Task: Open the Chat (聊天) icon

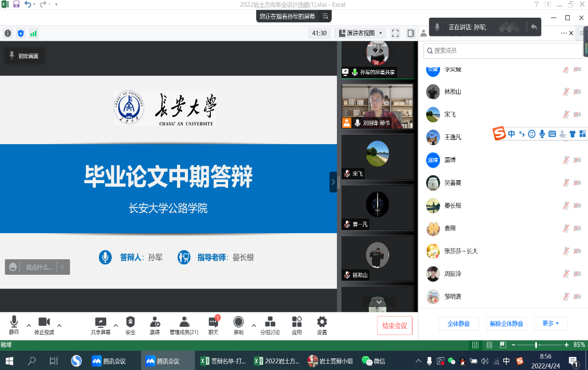Action: pos(213,322)
